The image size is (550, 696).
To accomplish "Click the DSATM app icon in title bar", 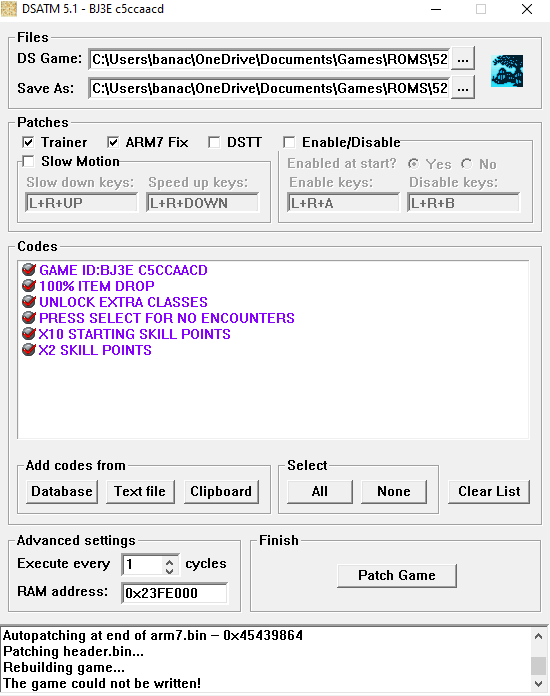I will click(9, 9).
